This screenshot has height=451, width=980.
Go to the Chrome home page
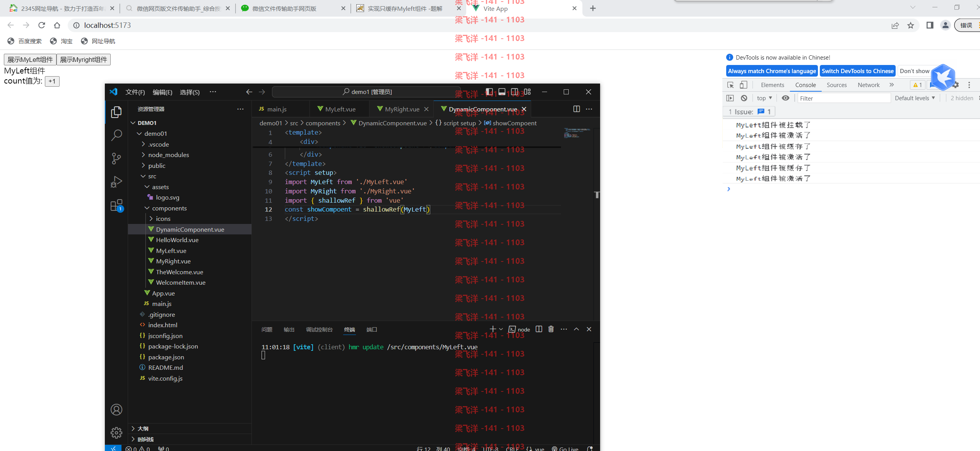coord(57,25)
